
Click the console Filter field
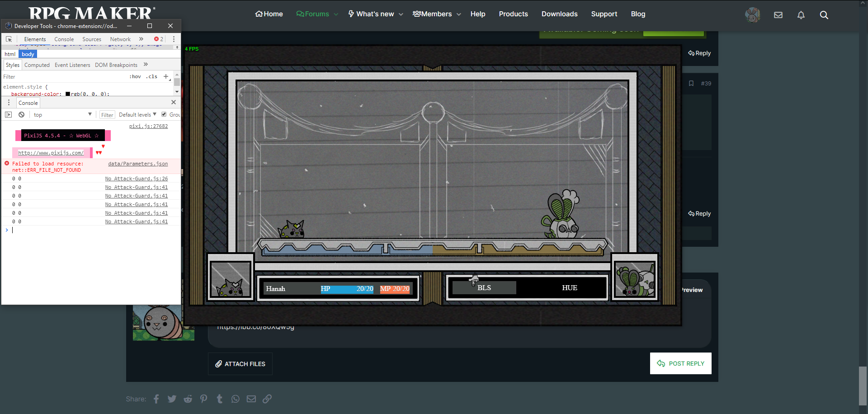click(x=107, y=115)
